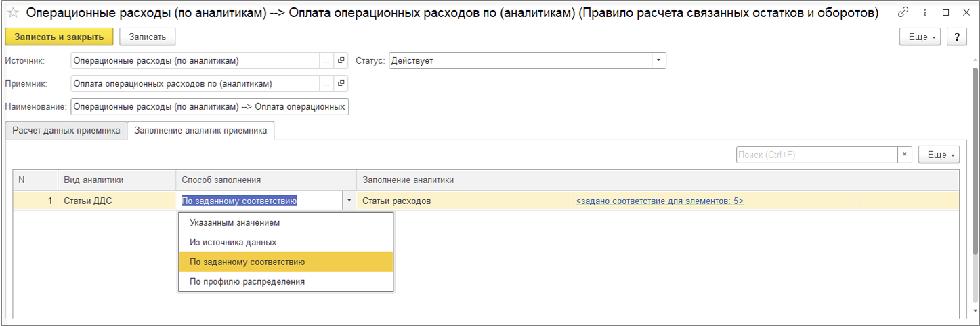The height and width of the screenshot is (326, 980).
Task: Open the Еще menu next to search
Action: [939, 155]
